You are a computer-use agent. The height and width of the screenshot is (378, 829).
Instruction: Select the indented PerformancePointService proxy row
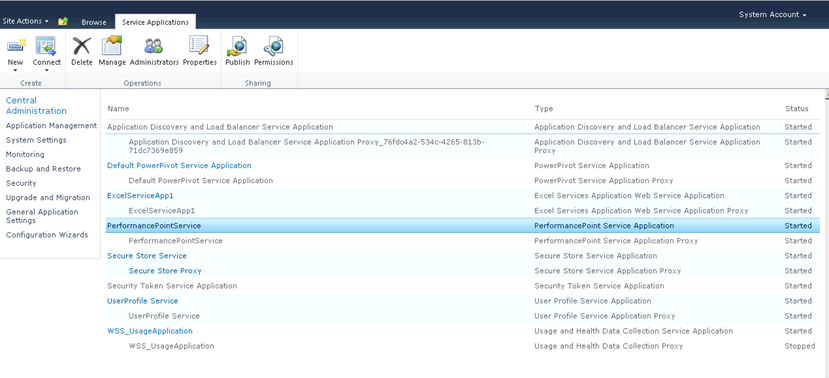tap(463, 241)
